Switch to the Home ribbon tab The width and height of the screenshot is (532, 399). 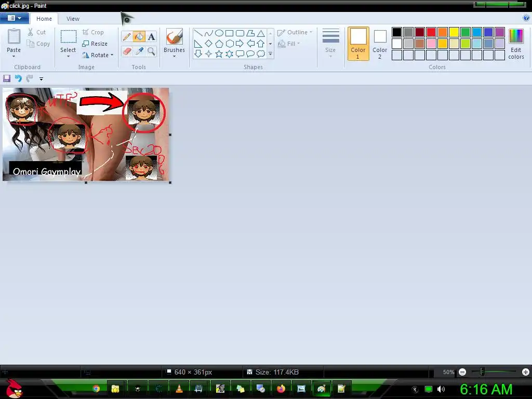coord(44,19)
